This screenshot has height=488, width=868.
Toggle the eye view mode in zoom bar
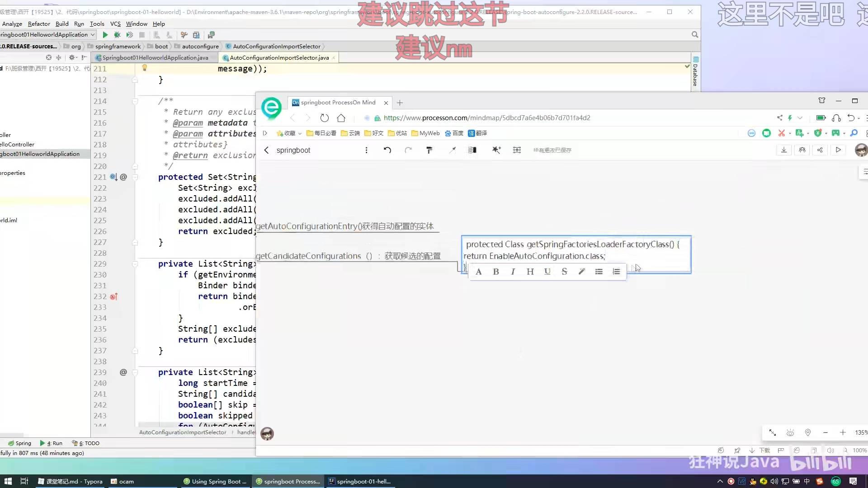point(790,433)
